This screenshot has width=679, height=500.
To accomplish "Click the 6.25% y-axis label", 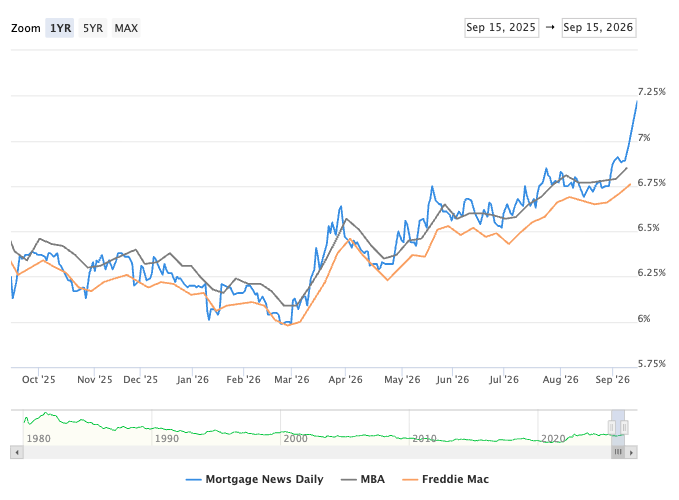I will pyautogui.click(x=651, y=273).
